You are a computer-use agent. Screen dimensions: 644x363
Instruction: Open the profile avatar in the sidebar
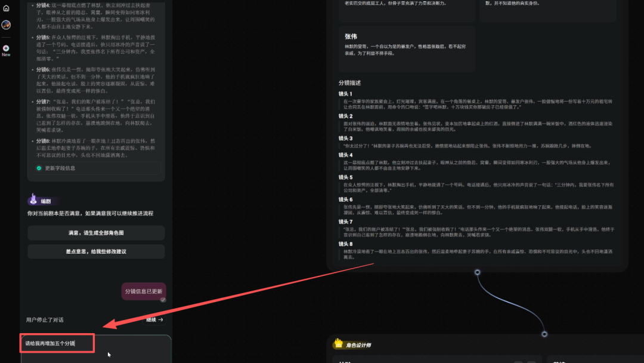pyautogui.click(x=6, y=24)
